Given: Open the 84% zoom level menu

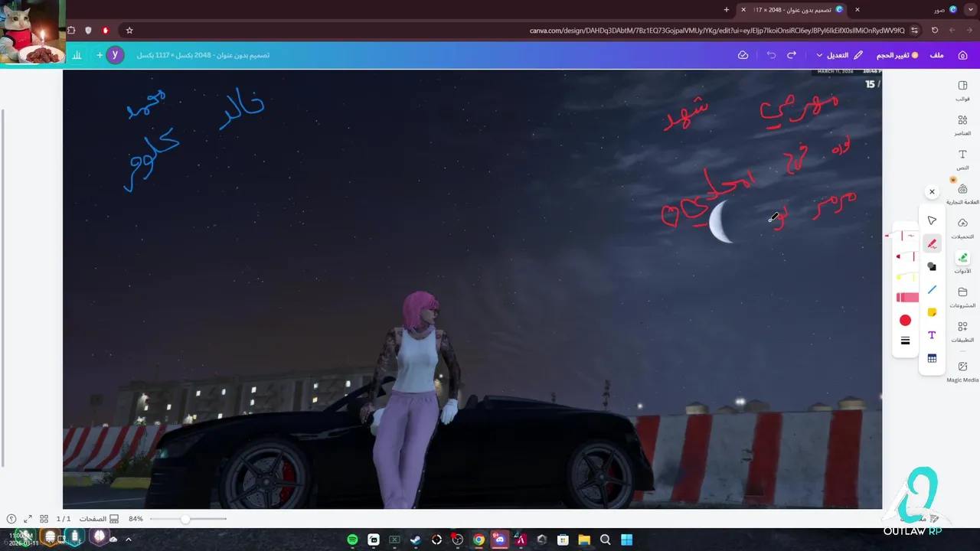Looking at the screenshot, I should point(136,519).
